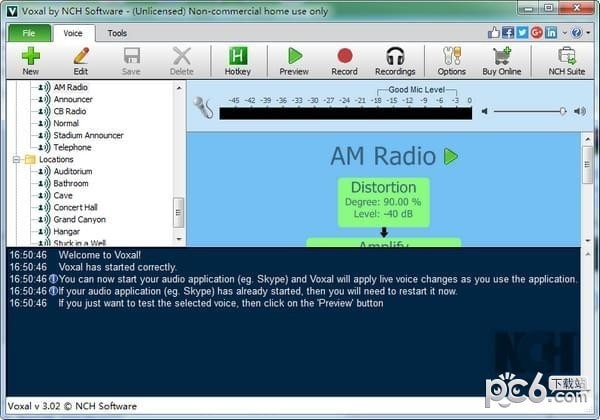This screenshot has width=600, height=420.
Task: Select the Bathroom voice
Action: pyautogui.click(x=71, y=184)
